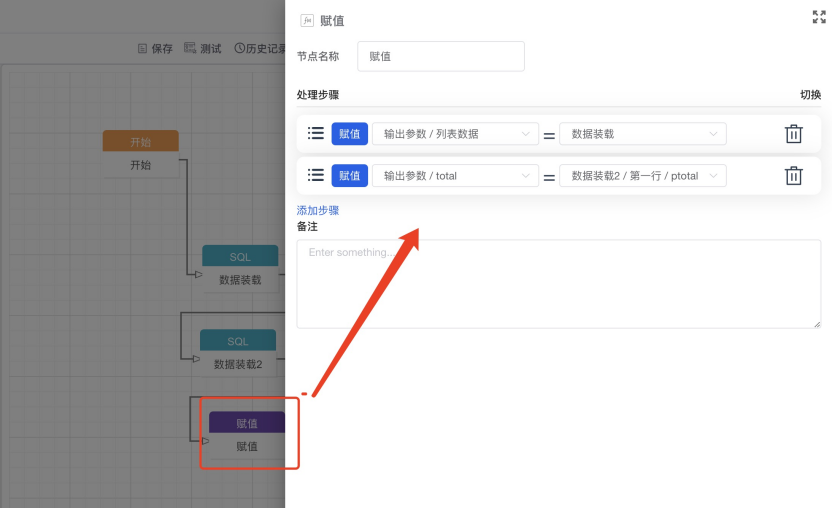
Task: Delete the total step with its trash icon
Action: tap(793, 176)
